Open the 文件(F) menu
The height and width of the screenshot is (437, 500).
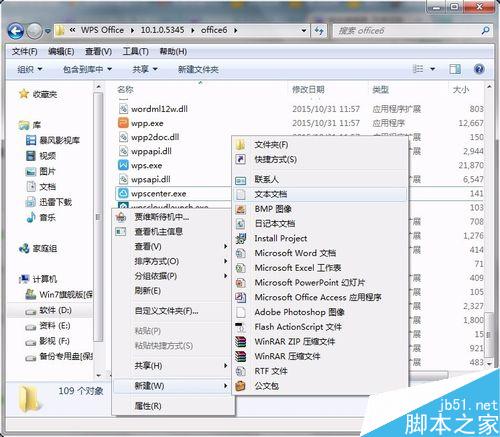25,52
